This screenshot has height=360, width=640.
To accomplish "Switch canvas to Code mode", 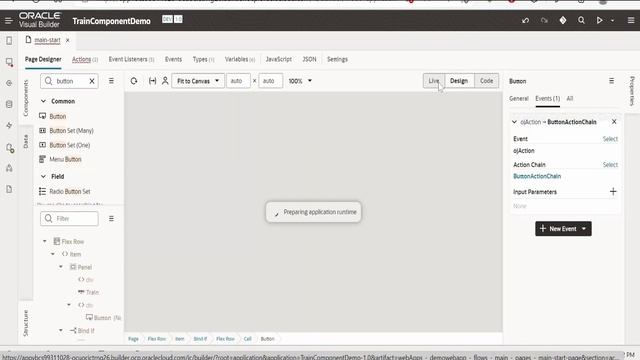I will 487,81.
